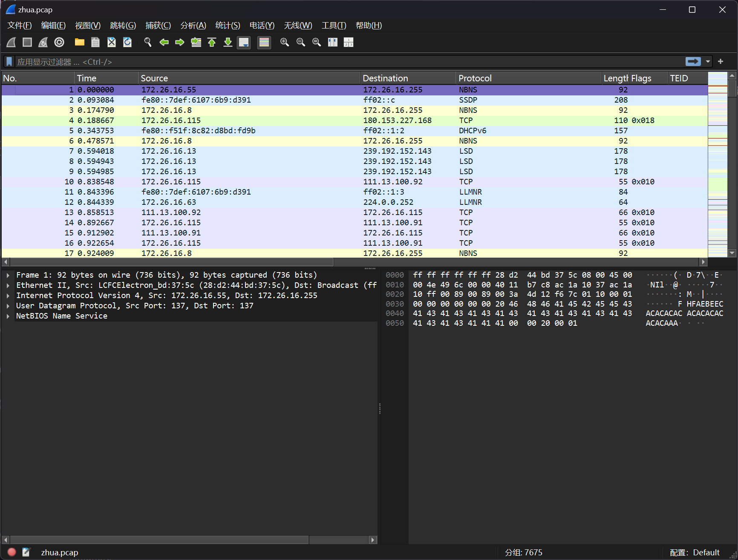The height and width of the screenshot is (560, 738).
Task: Click the stop capture square icon
Action: (27, 42)
